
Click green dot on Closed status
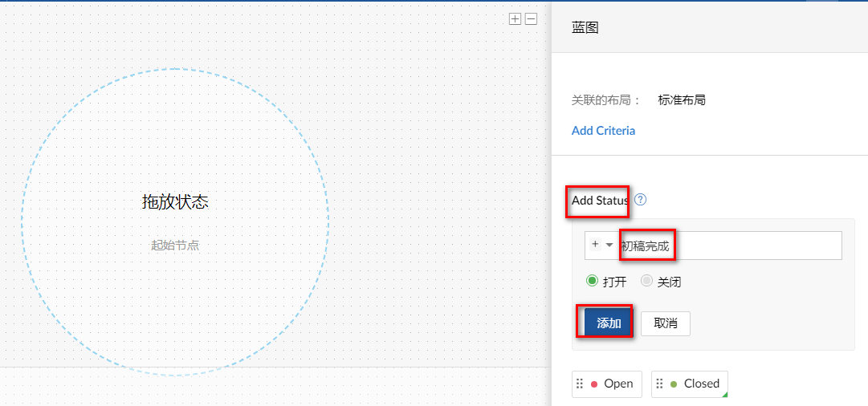click(674, 384)
